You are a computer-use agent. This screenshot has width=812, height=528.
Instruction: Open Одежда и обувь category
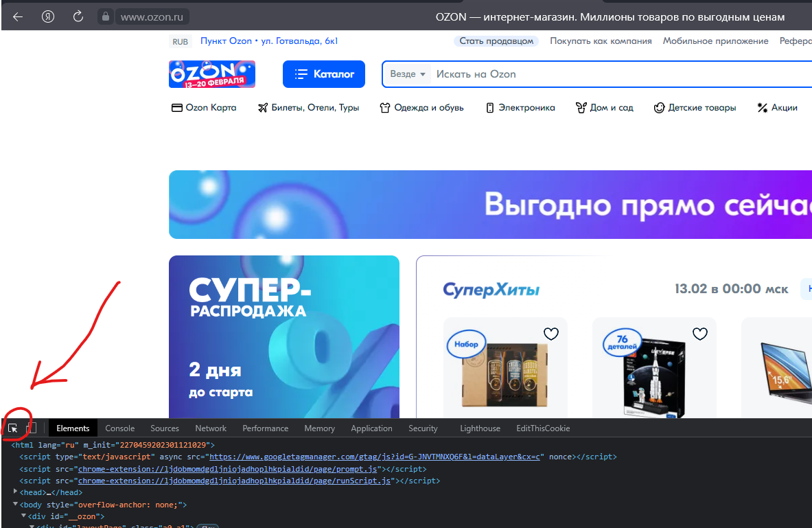421,108
